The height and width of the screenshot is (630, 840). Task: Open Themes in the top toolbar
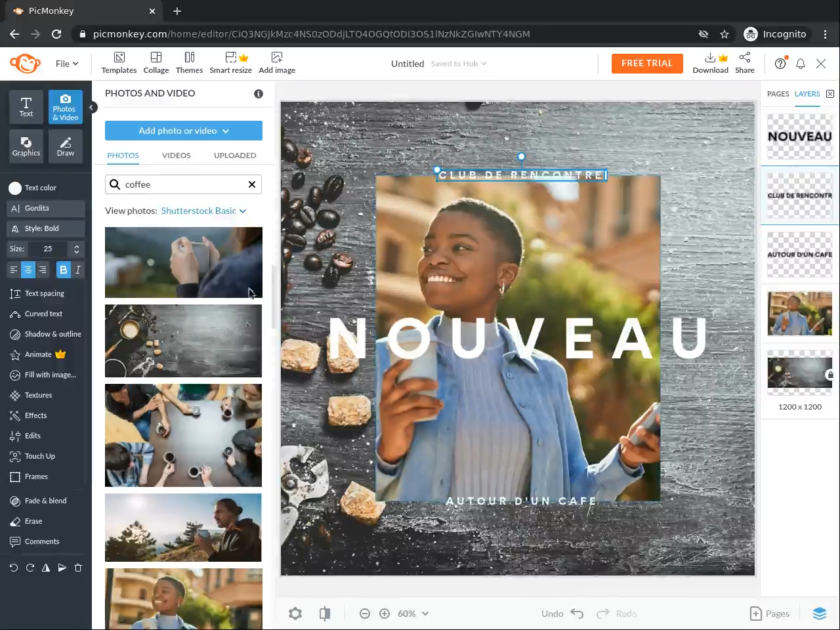pos(189,63)
